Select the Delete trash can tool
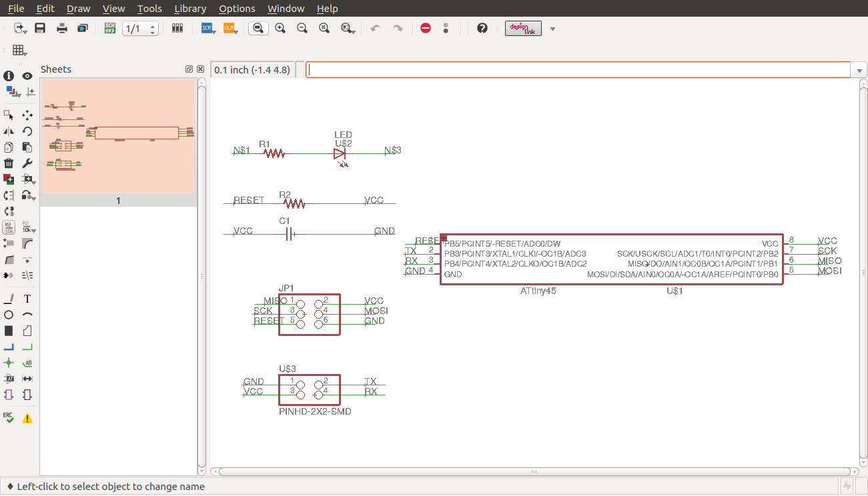 (9, 163)
